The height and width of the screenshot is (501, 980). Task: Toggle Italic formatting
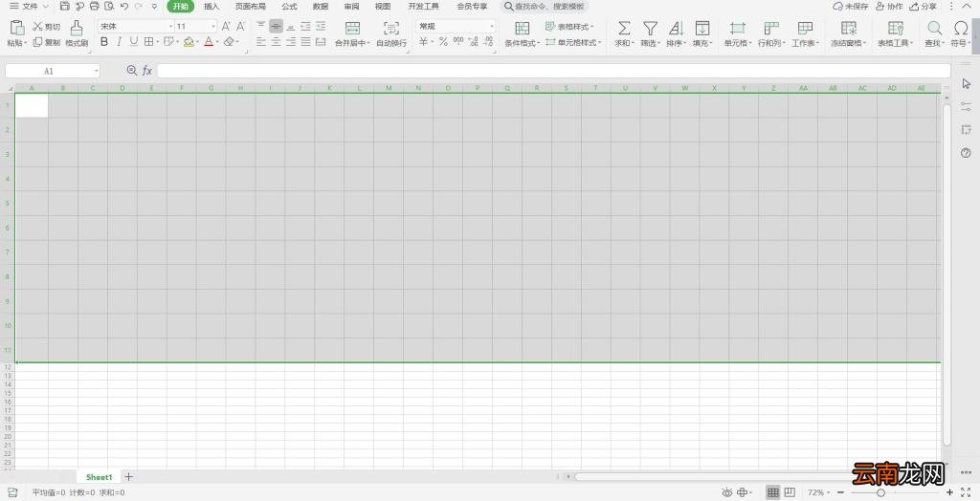click(119, 41)
